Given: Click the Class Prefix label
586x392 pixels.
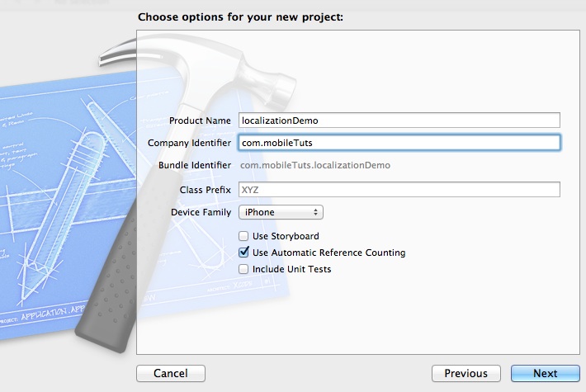Looking at the screenshot, I should tap(206, 190).
